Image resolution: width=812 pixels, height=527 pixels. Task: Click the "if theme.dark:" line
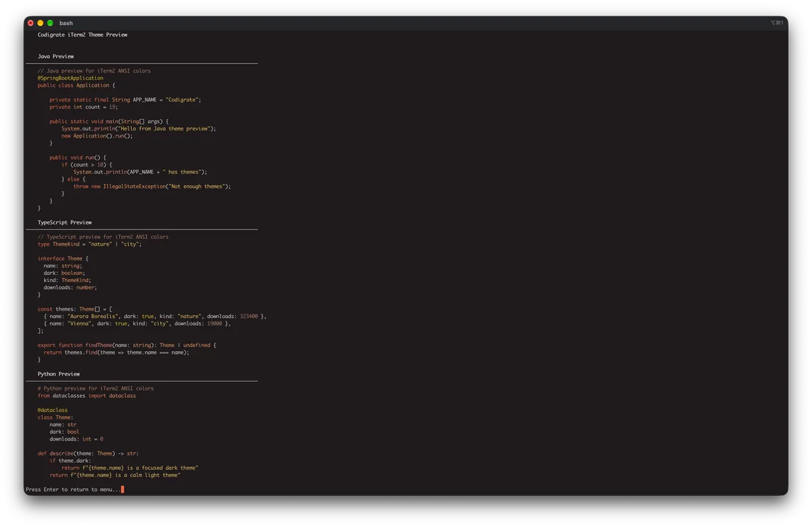(x=72, y=461)
